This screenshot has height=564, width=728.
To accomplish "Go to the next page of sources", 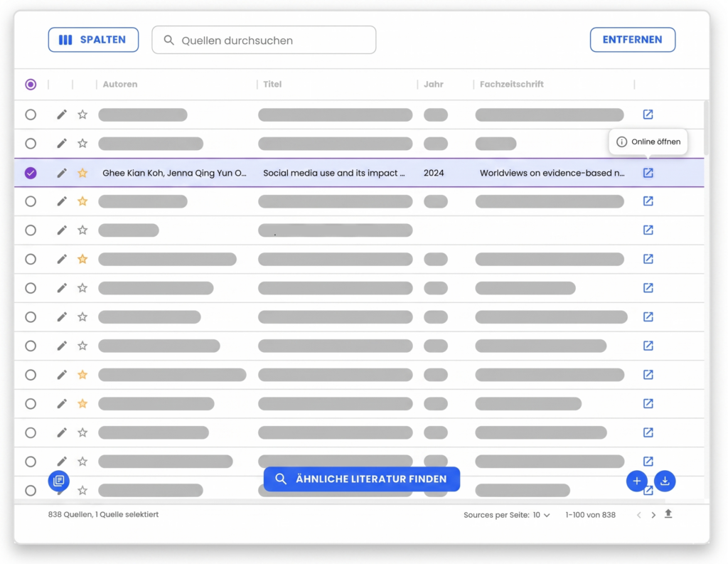I will coord(653,515).
